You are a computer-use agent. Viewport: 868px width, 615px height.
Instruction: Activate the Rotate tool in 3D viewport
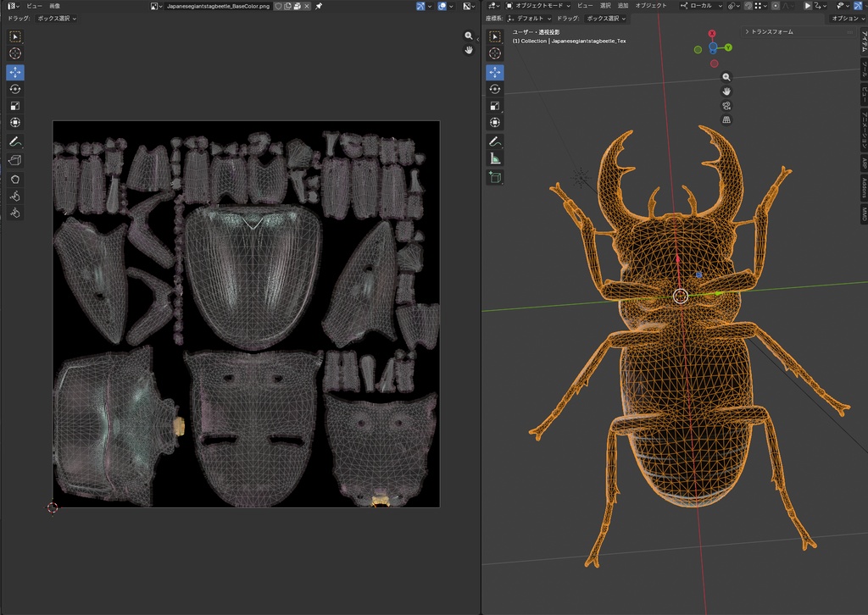(x=495, y=89)
